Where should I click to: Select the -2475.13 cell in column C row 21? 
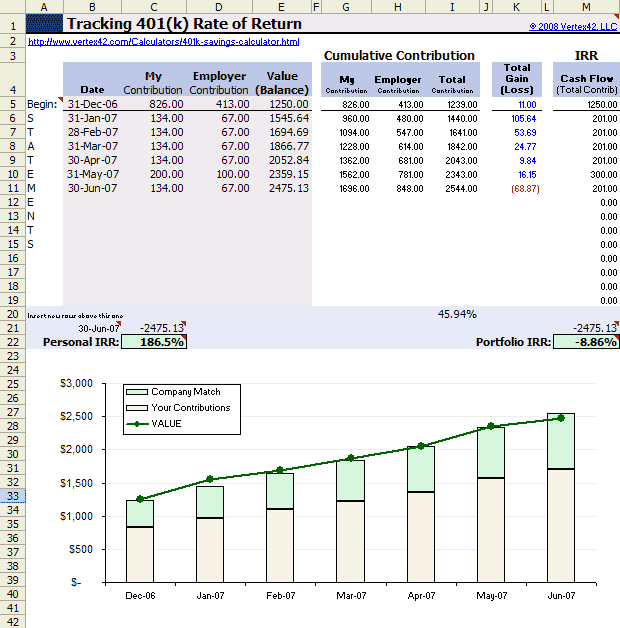coord(154,328)
